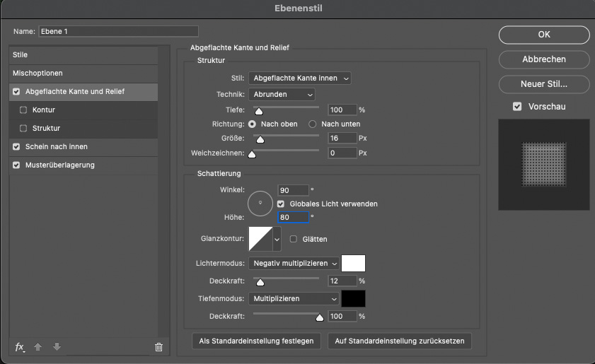Viewport: 595px width, 364px height.
Task: Select Mischoptionen in the left list
Action: (x=83, y=74)
